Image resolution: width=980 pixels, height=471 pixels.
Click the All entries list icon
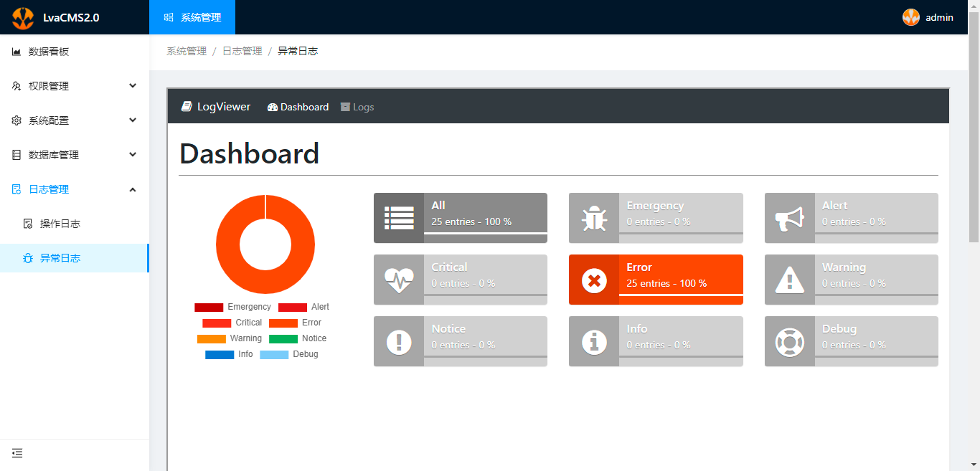[399, 218]
